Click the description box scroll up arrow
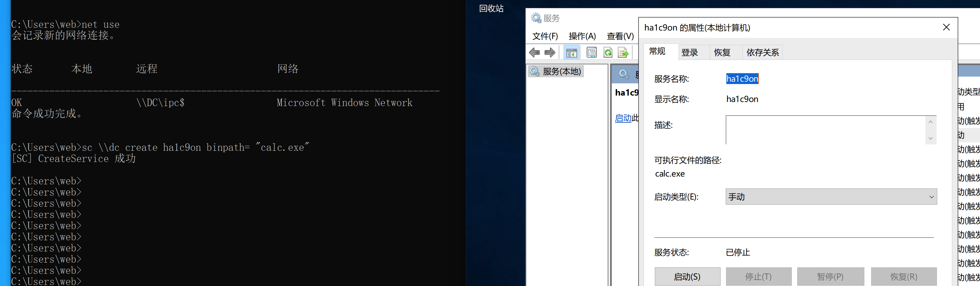The image size is (980, 286). coord(930,122)
